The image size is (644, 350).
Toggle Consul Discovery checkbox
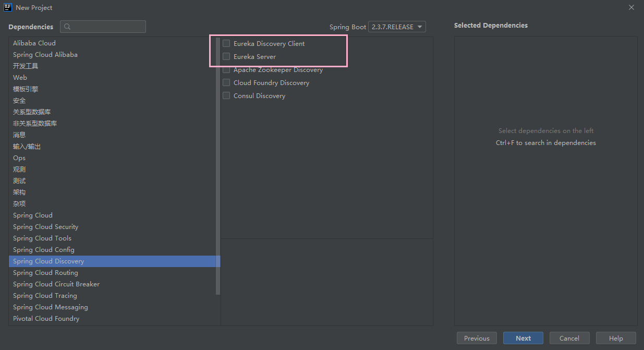coord(226,95)
